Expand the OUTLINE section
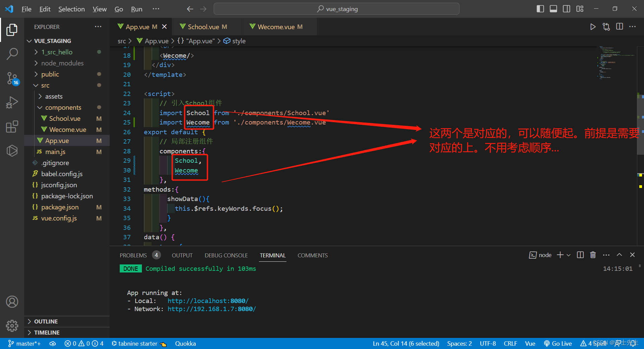The height and width of the screenshot is (349, 644). 67,321
